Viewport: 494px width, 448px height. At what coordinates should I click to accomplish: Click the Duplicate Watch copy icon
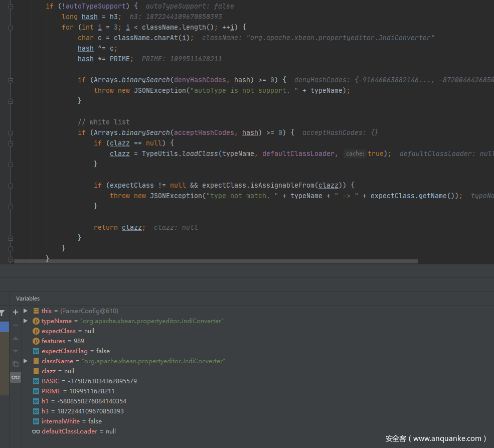tap(15, 364)
